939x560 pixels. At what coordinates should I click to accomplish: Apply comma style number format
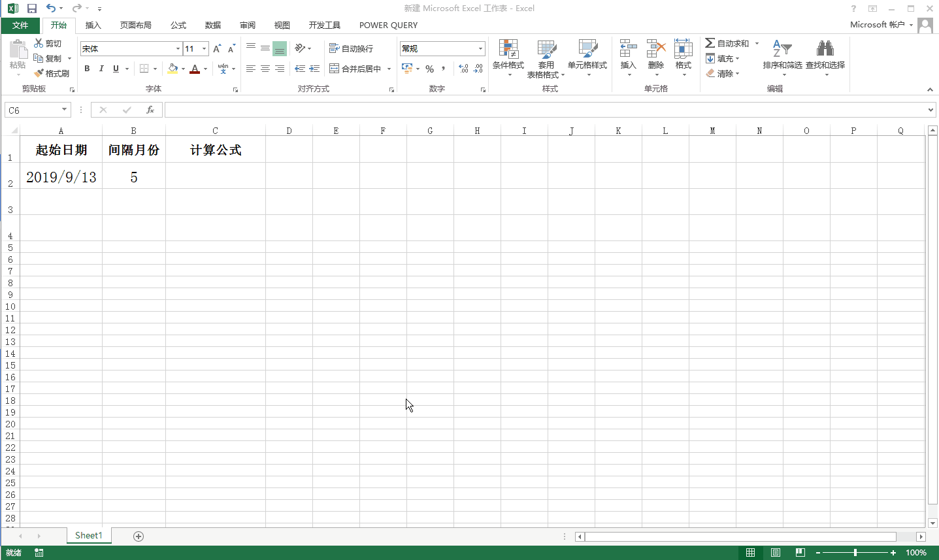[444, 69]
